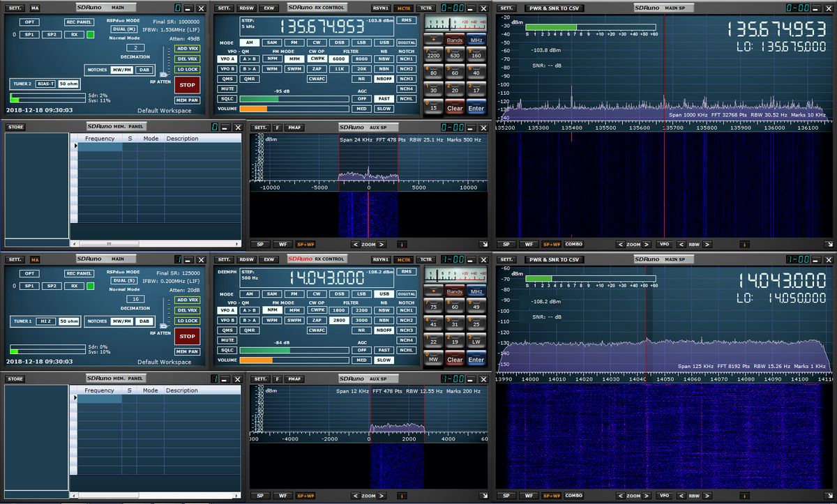Open the decimation value 2 selector
This screenshot has width=837, height=504.
point(135,47)
